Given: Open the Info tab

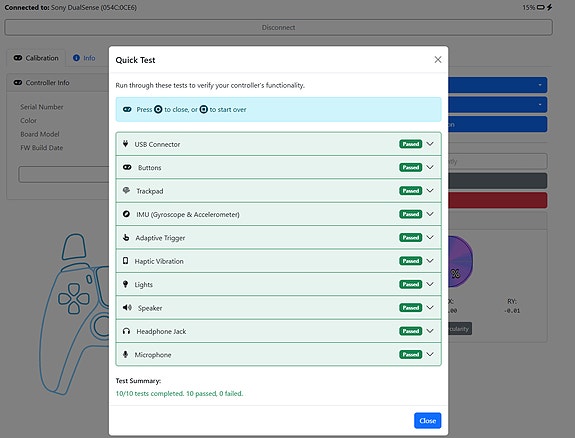Looking at the screenshot, I should click(84, 58).
